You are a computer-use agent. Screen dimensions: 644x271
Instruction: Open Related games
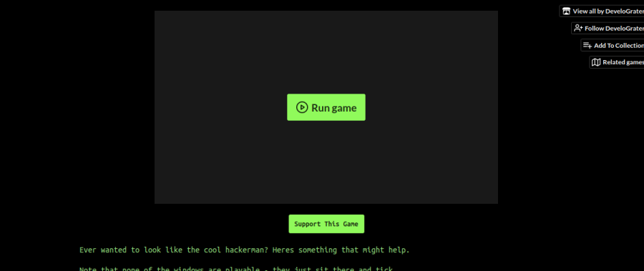pyautogui.click(x=618, y=62)
